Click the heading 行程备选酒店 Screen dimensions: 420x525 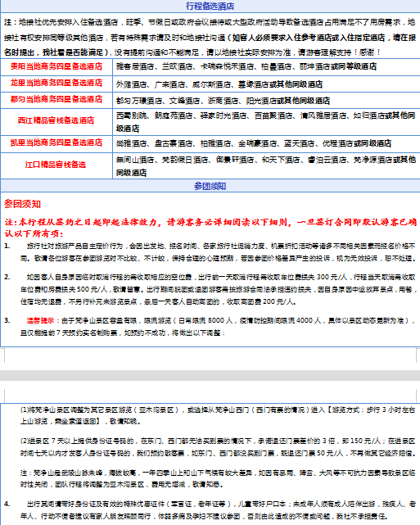point(210,6)
